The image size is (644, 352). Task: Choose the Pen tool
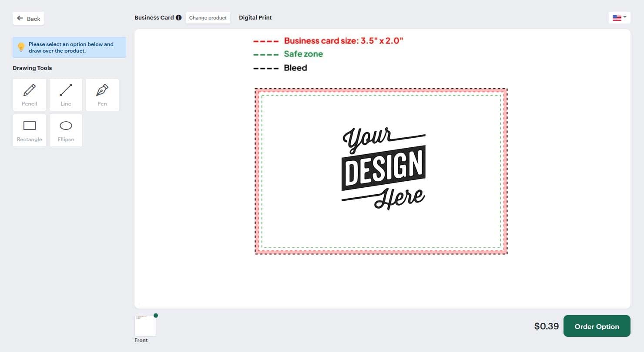(102, 95)
